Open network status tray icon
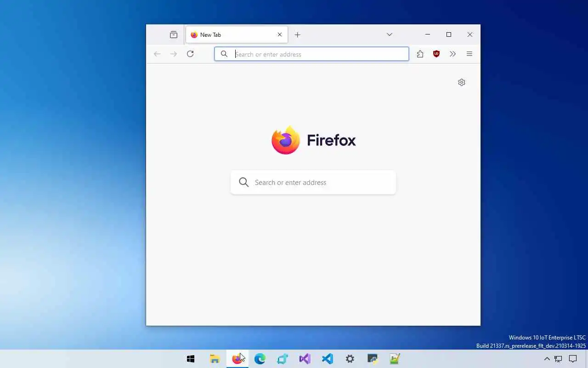The height and width of the screenshot is (368, 588). pos(559,359)
